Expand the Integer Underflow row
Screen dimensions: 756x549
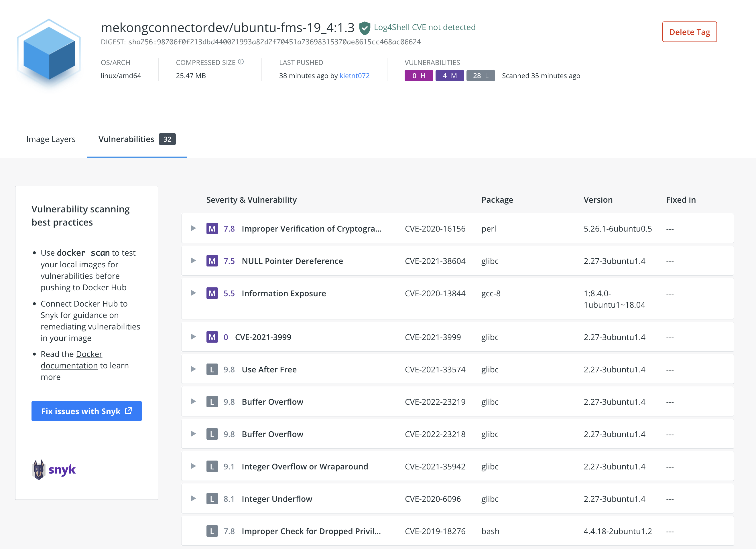(193, 498)
